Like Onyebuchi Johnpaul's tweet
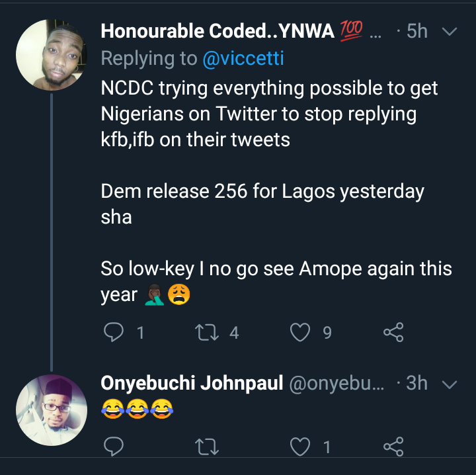 click(301, 448)
